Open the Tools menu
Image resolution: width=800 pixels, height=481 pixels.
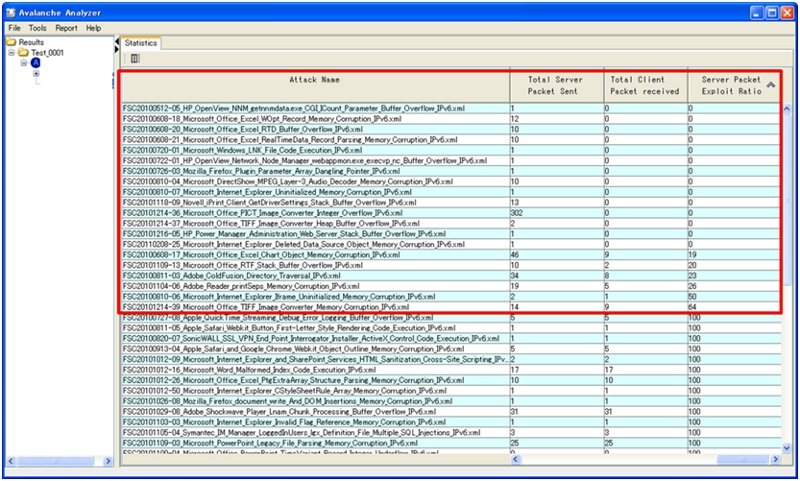coord(37,28)
